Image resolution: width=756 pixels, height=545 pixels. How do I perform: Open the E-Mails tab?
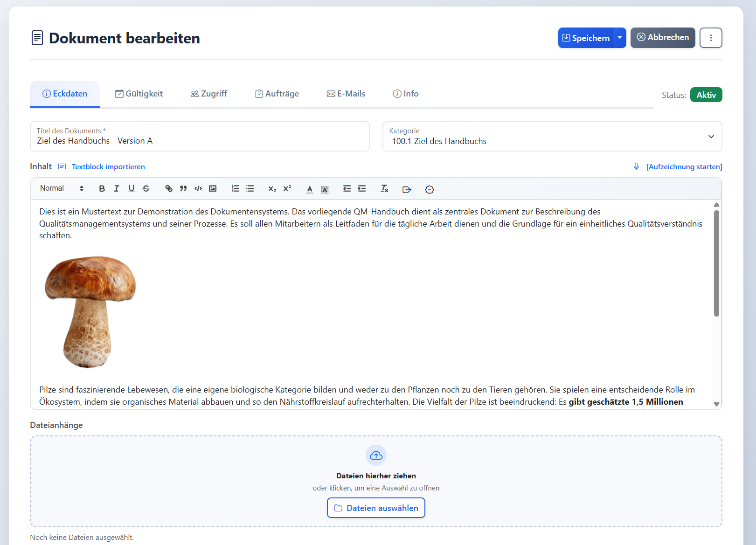[x=346, y=94]
